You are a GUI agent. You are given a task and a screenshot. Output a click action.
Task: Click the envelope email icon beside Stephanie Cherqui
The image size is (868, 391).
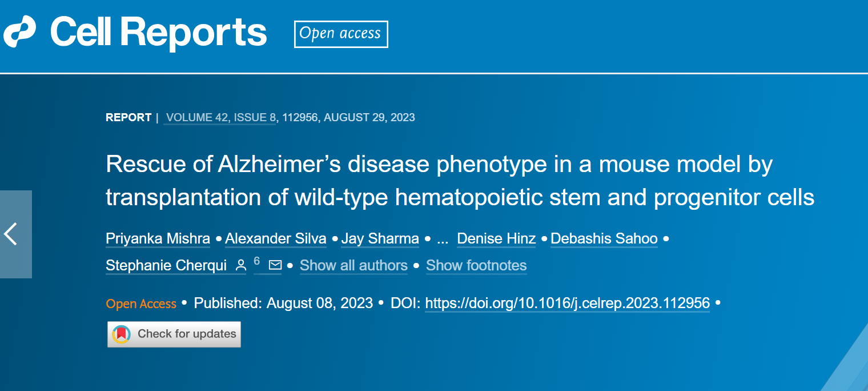[x=275, y=265]
